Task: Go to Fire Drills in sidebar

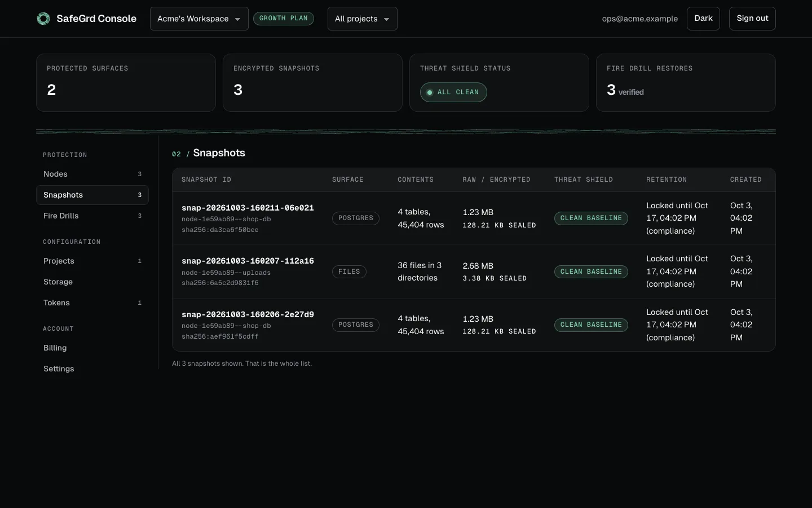Action: tap(92, 216)
